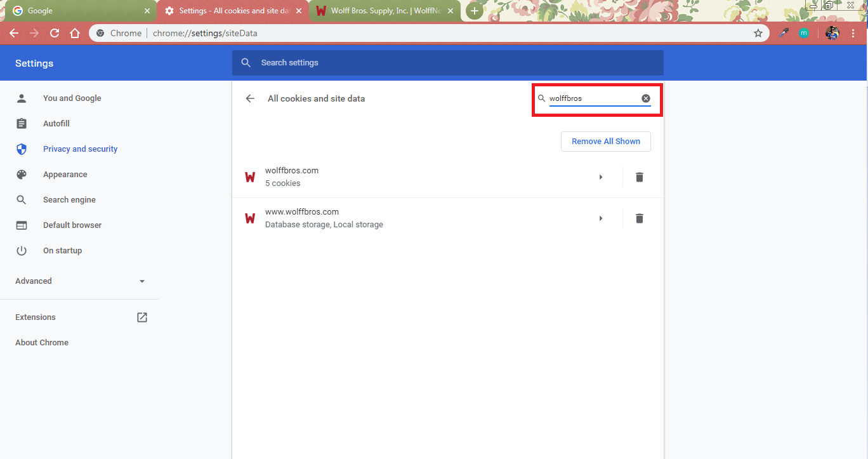868x459 pixels.
Task: Close the Wolff Bros. Supply tab
Action: coord(450,11)
